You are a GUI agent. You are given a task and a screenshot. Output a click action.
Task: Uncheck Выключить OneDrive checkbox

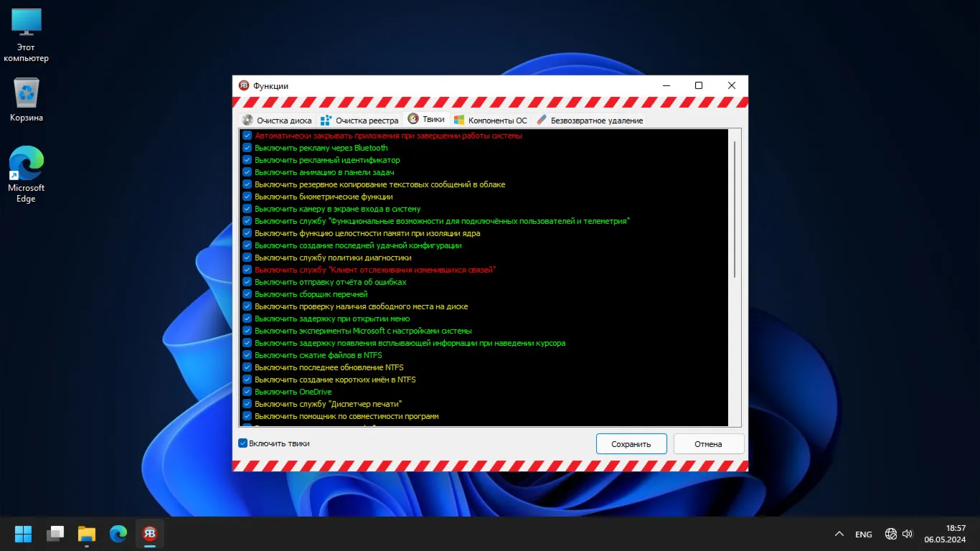pyautogui.click(x=247, y=392)
